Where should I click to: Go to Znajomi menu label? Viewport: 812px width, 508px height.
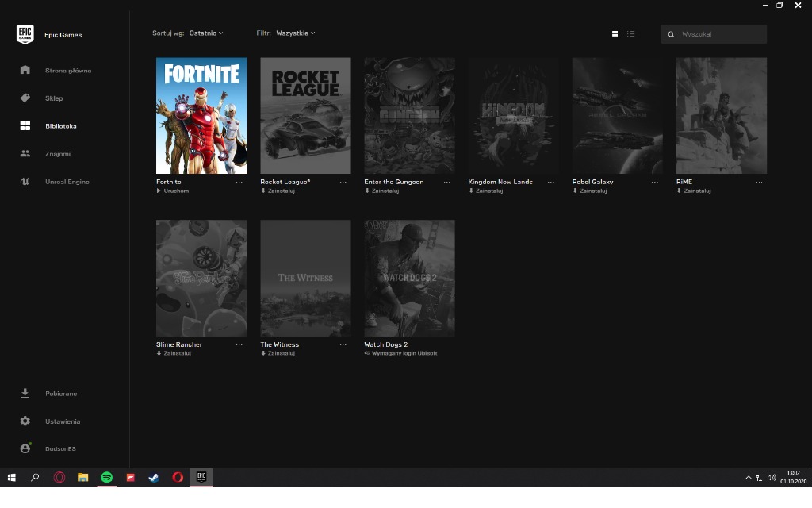coord(57,154)
